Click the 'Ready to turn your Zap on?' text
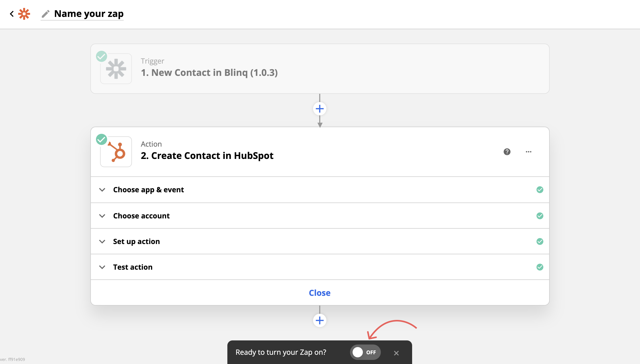The image size is (640, 364). point(281,352)
